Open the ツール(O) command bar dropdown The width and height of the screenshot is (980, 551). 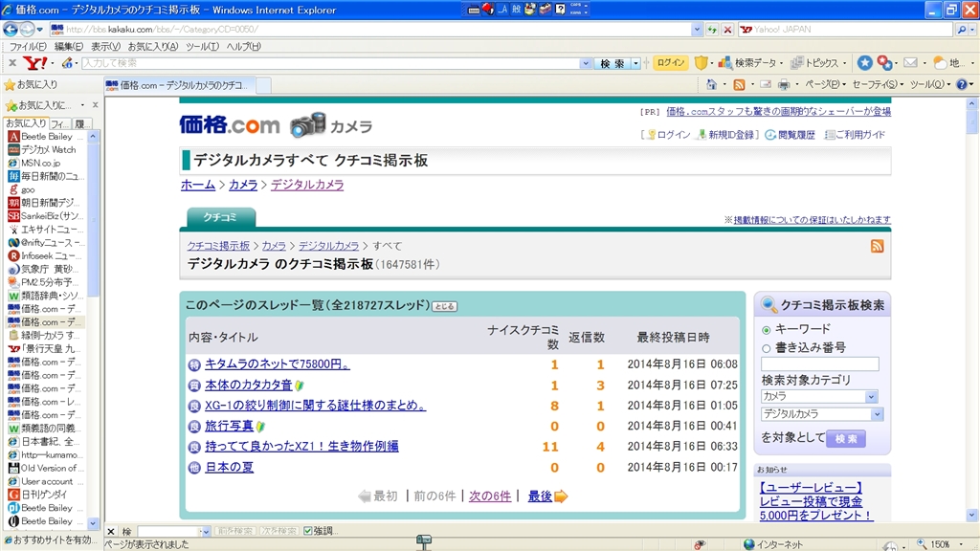(x=930, y=84)
